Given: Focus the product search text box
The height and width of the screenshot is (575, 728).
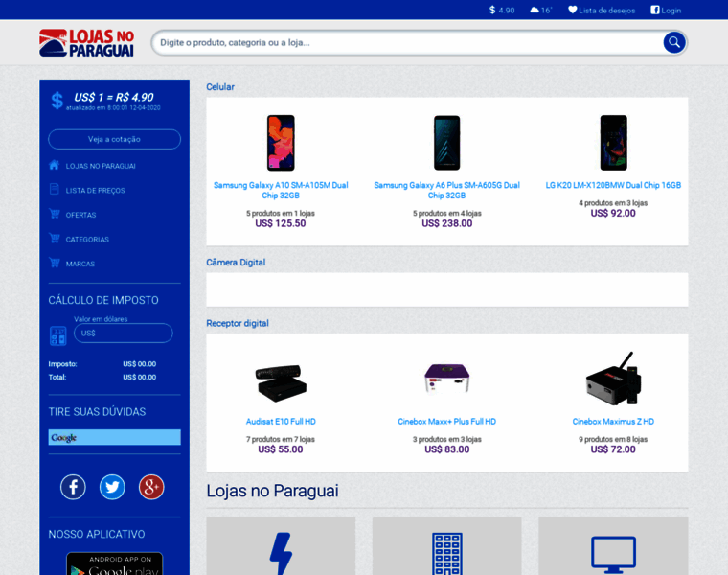Looking at the screenshot, I should point(409,43).
